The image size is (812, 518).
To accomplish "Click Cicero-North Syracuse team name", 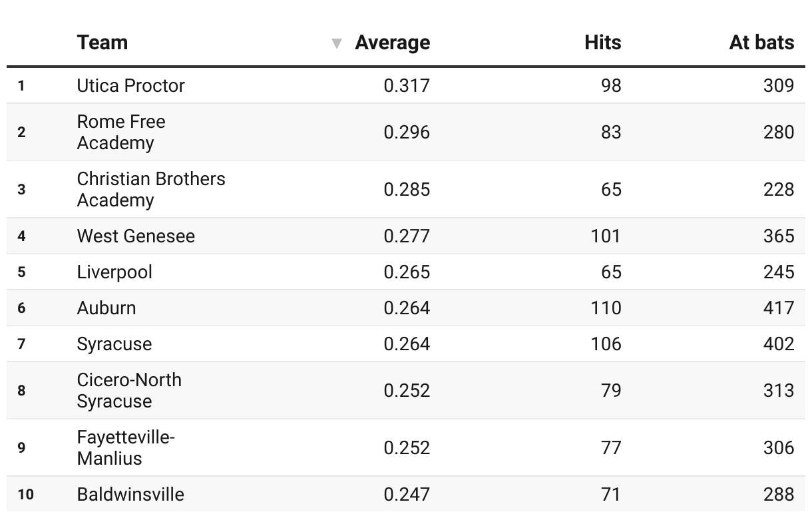I will point(129,390).
